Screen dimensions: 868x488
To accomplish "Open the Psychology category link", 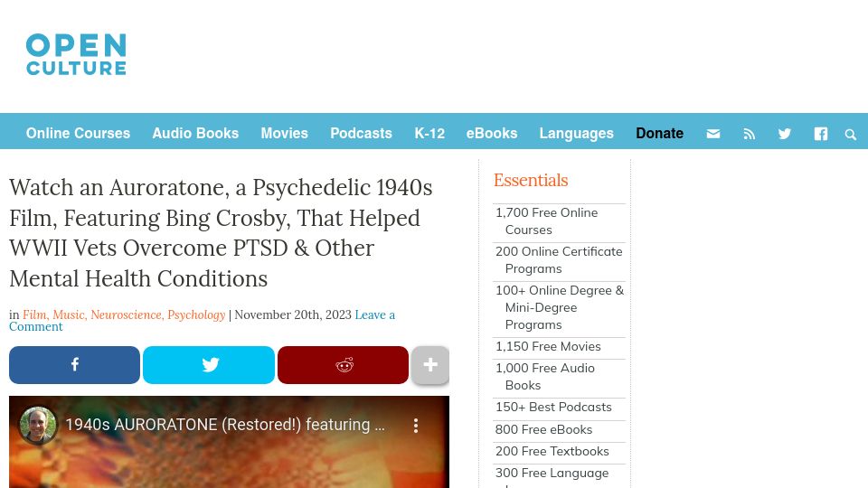I will point(196,315).
